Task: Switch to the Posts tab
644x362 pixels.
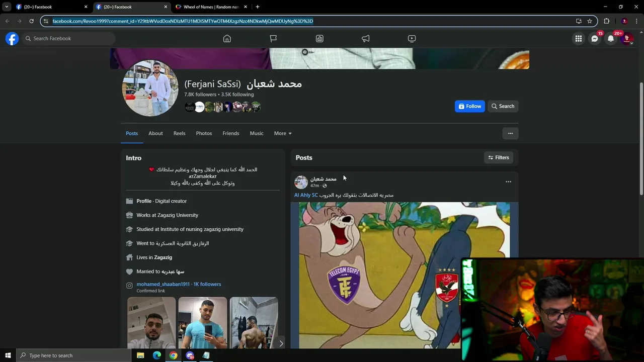Action: [x=132, y=133]
